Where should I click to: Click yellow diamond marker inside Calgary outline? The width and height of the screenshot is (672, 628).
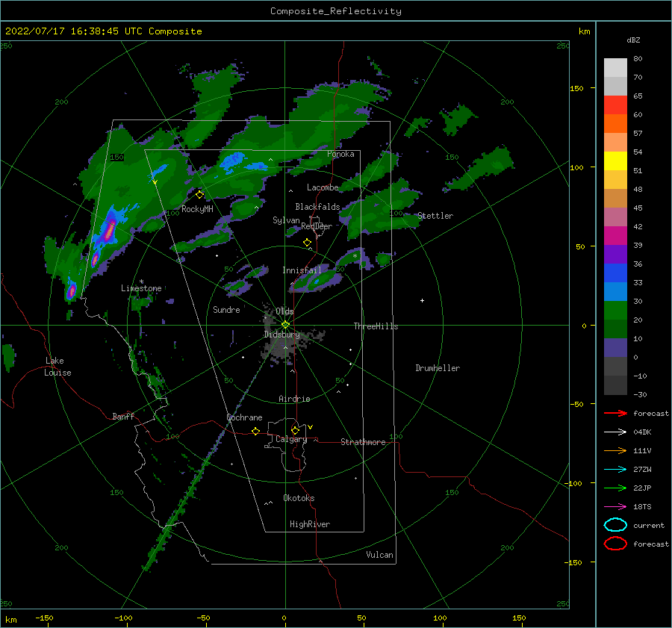[x=295, y=430]
